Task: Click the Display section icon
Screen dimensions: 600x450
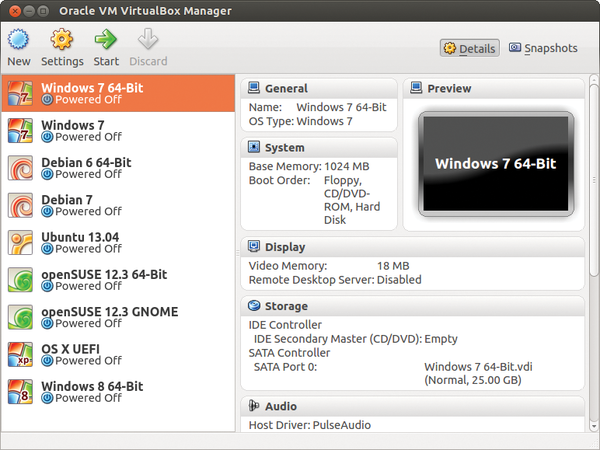Action: point(254,246)
